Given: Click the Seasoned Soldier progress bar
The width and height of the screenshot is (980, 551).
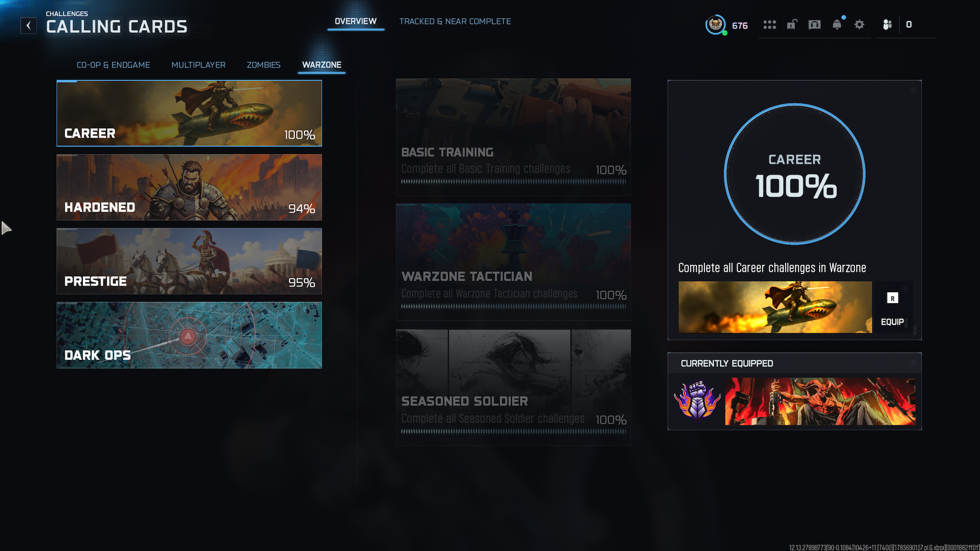Looking at the screenshot, I should tap(513, 431).
